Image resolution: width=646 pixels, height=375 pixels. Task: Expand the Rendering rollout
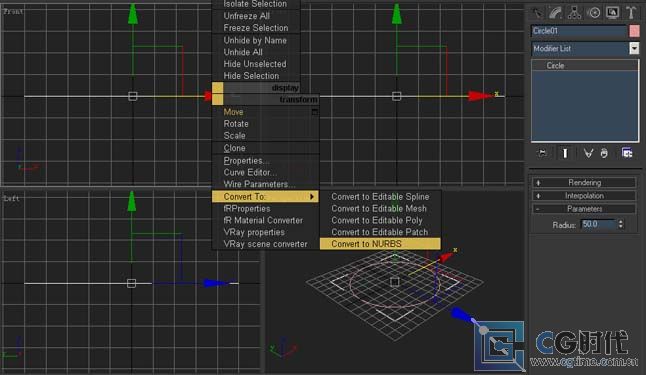click(x=584, y=183)
